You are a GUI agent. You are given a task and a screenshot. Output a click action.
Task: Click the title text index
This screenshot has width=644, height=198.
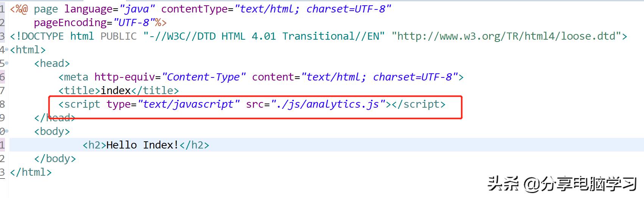click(x=115, y=91)
